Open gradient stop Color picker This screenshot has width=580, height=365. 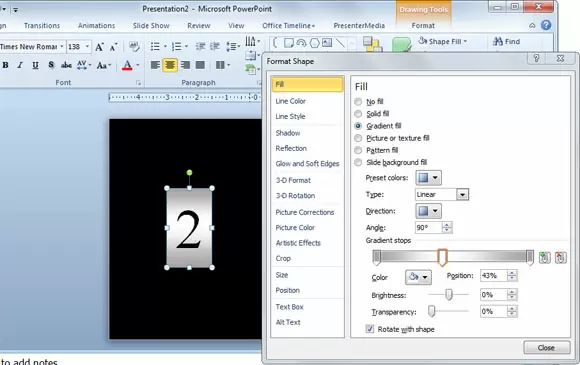pyautogui.click(x=418, y=277)
